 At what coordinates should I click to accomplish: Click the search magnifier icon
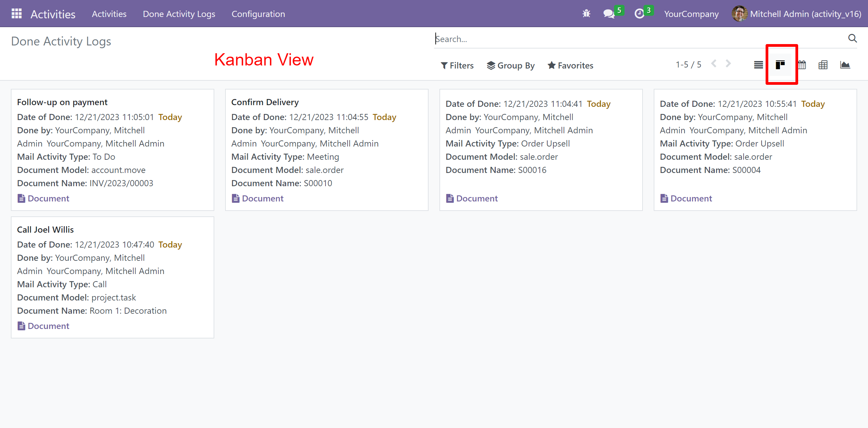(x=852, y=38)
